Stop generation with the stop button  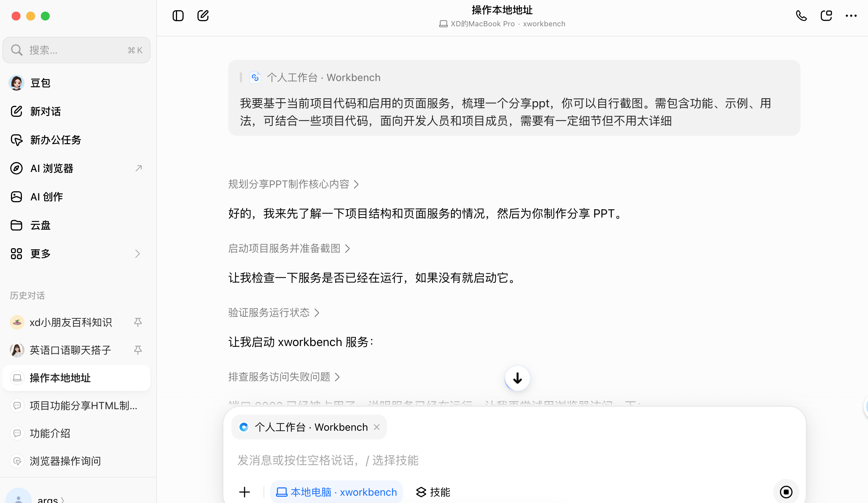coord(786,492)
